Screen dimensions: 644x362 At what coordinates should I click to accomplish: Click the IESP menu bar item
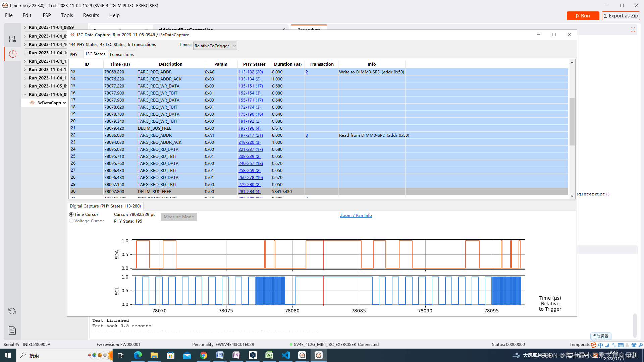pos(46,15)
